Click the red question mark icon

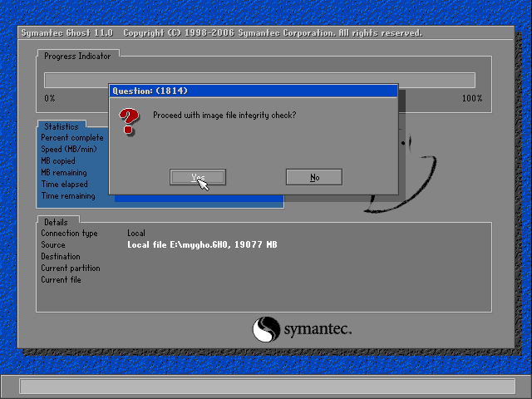129,121
